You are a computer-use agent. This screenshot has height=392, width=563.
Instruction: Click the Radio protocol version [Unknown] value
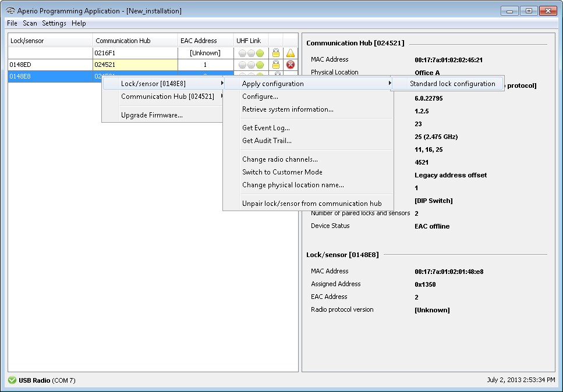pos(432,310)
